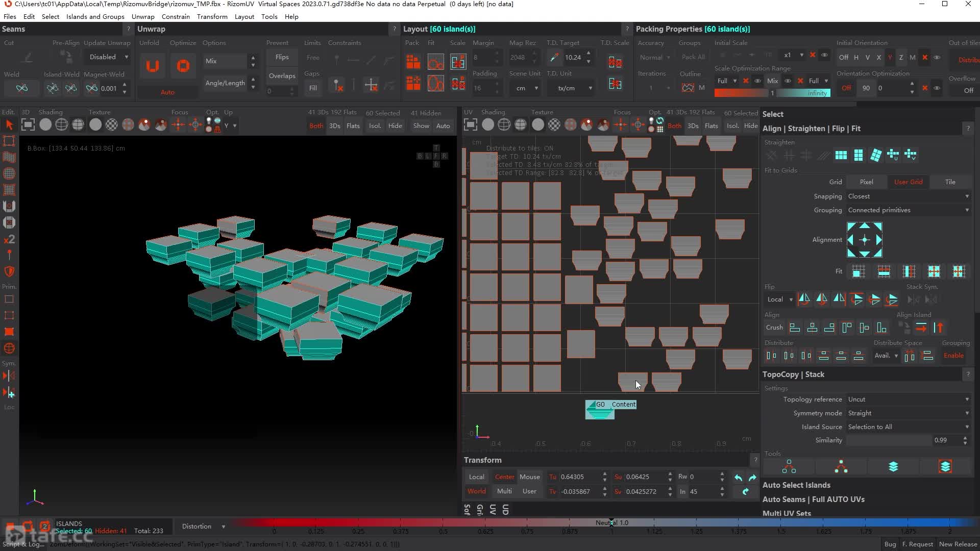The image size is (980, 551).
Task: Click the checker texture icon in 3D toolbar
Action: pyautogui.click(x=111, y=125)
